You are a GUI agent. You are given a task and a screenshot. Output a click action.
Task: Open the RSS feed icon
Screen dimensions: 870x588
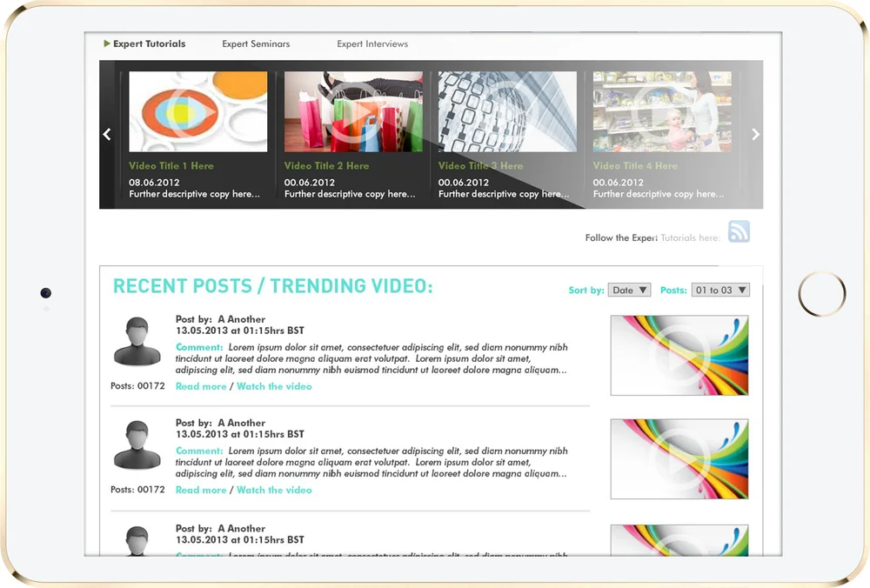(739, 231)
